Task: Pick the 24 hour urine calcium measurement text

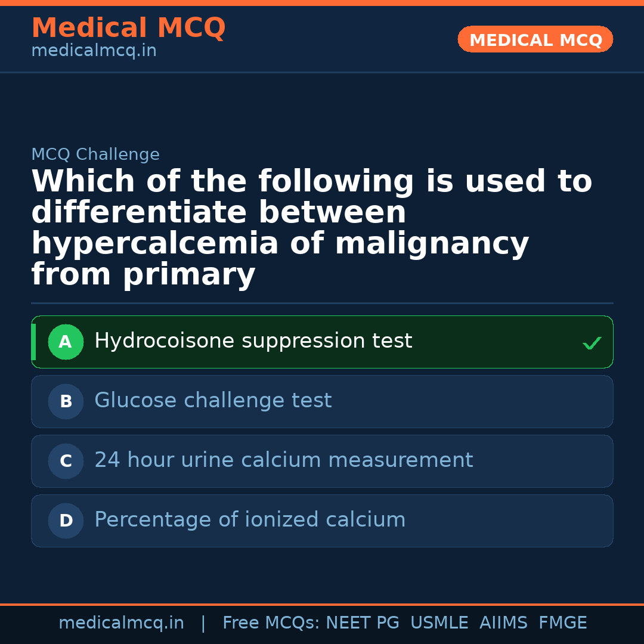Action: coord(283,460)
